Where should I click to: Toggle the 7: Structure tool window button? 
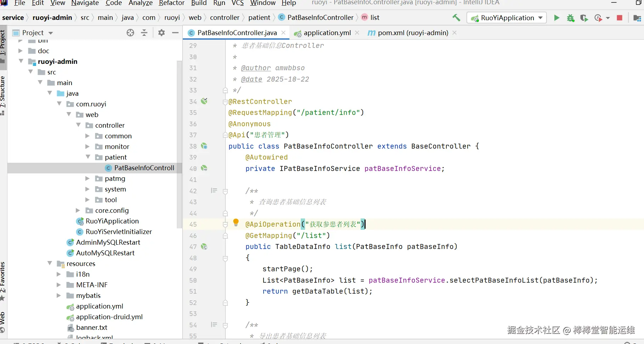[x=3, y=95]
